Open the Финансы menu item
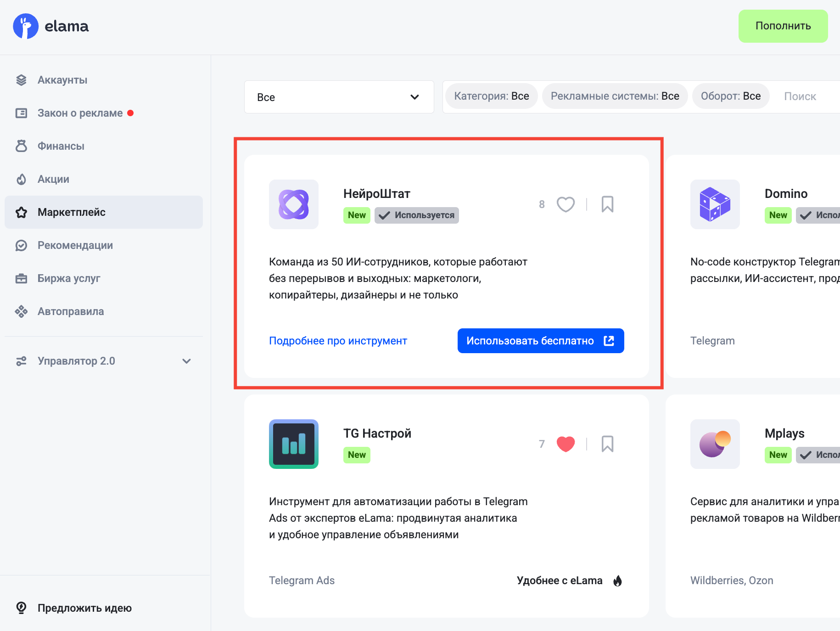Image resolution: width=840 pixels, height=631 pixels. [61, 146]
